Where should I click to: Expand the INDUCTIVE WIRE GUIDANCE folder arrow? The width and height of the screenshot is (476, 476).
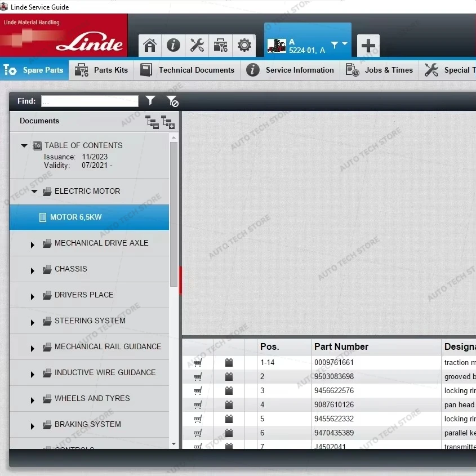pyautogui.click(x=33, y=374)
